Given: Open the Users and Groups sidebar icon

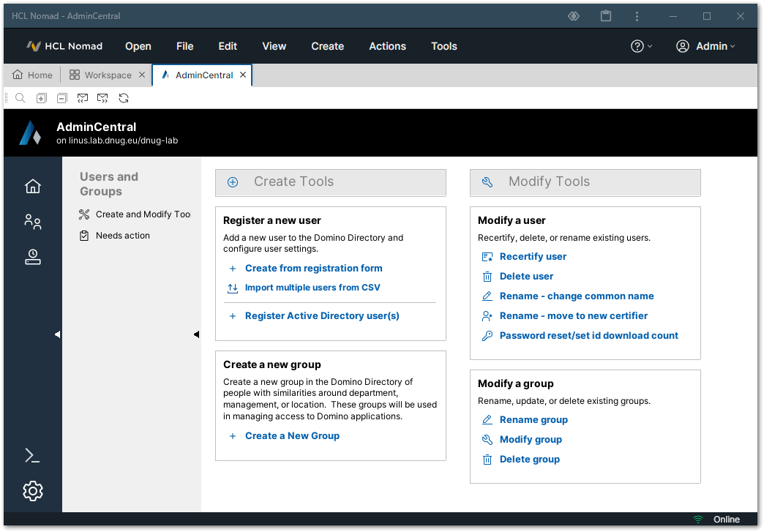Looking at the screenshot, I should [x=32, y=222].
